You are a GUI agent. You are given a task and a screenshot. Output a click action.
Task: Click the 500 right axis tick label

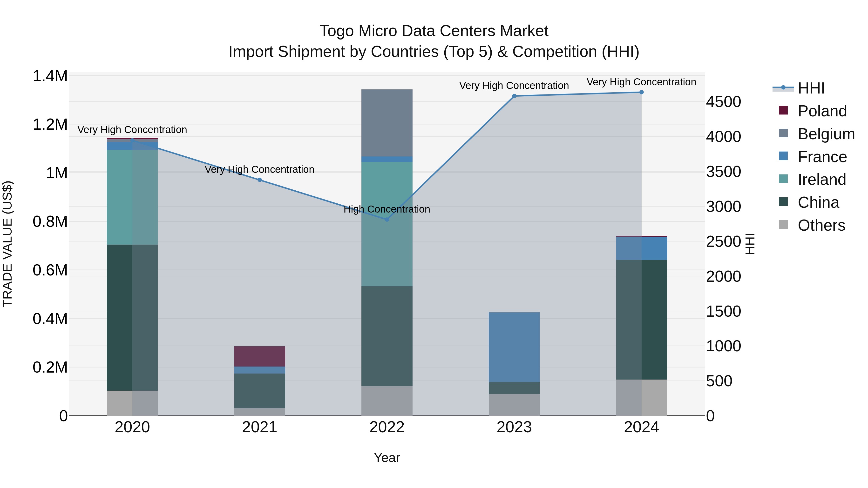(719, 381)
